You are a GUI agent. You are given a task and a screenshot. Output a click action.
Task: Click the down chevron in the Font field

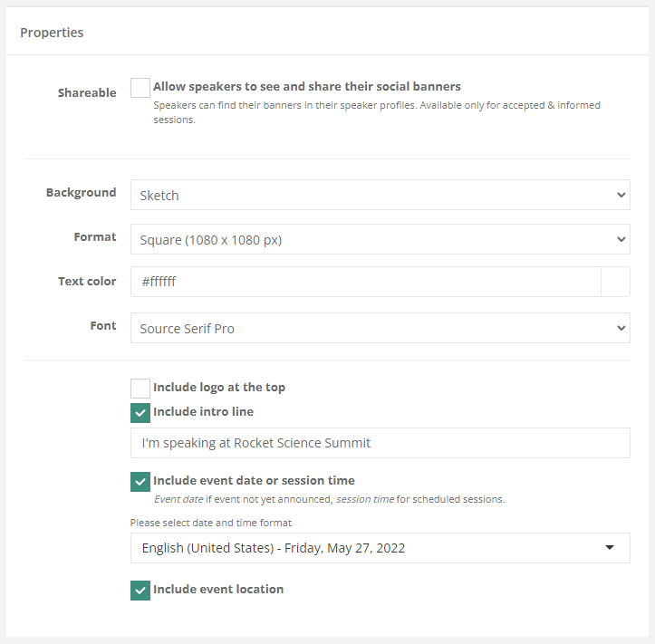point(621,328)
